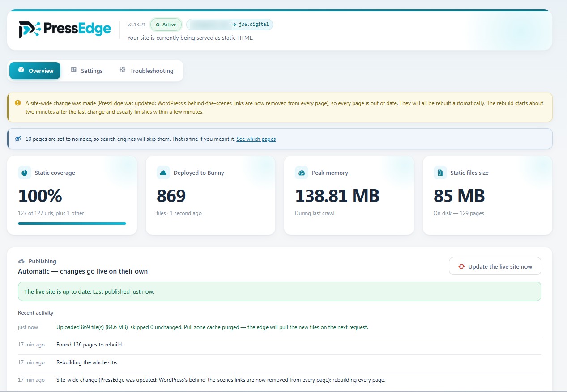Viewport: 567px width, 392px height.
Task: Click the just now timestamp
Action: tap(28, 327)
